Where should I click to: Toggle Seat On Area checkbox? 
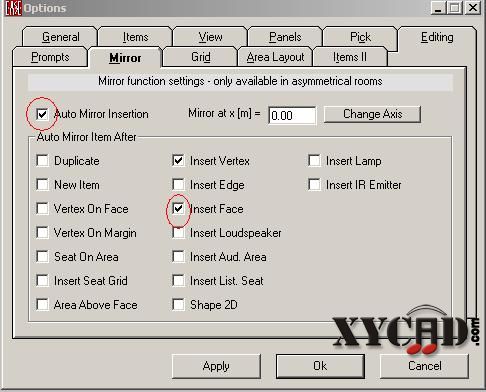tap(42, 257)
